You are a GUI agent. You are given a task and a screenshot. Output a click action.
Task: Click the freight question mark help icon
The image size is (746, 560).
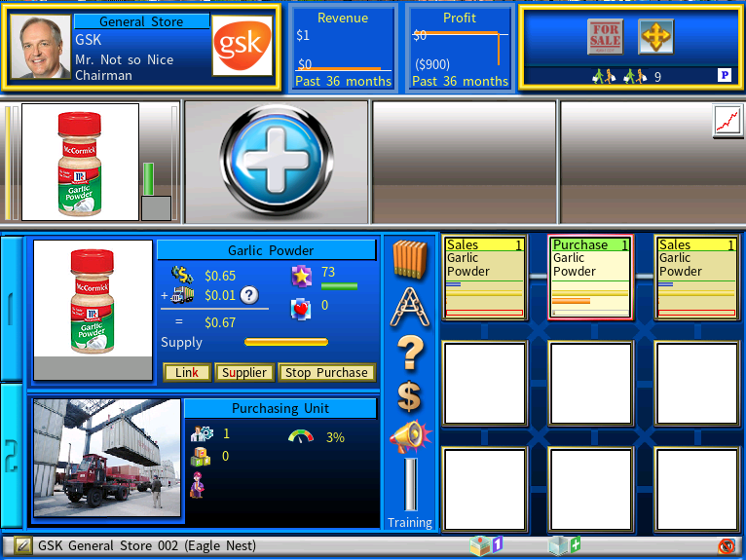249,295
